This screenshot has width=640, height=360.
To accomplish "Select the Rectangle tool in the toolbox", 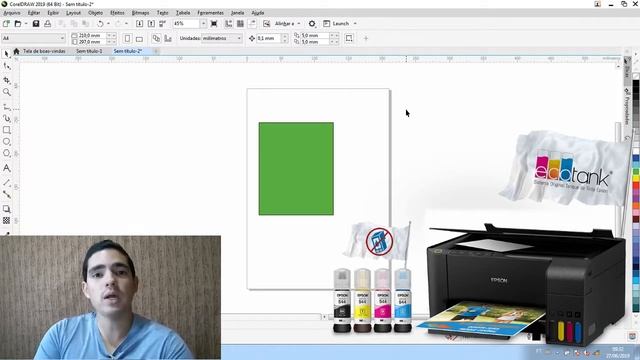I will [7, 130].
